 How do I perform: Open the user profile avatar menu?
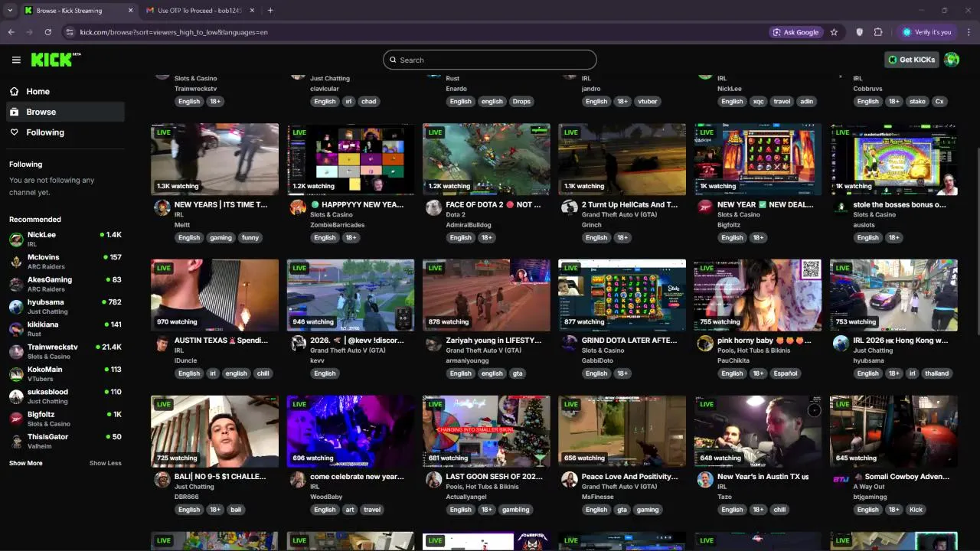click(x=952, y=60)
